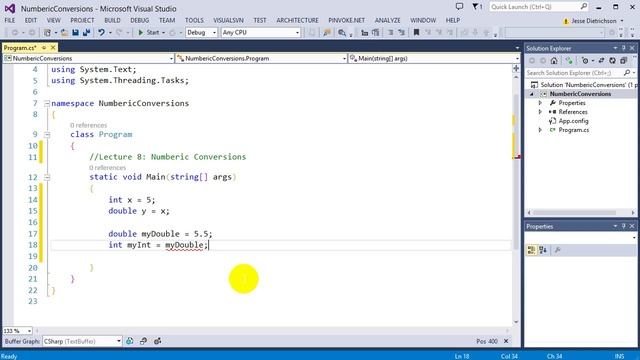Expand the Program.cs tree node
This screenshot has width=640, height=360.
540,130
